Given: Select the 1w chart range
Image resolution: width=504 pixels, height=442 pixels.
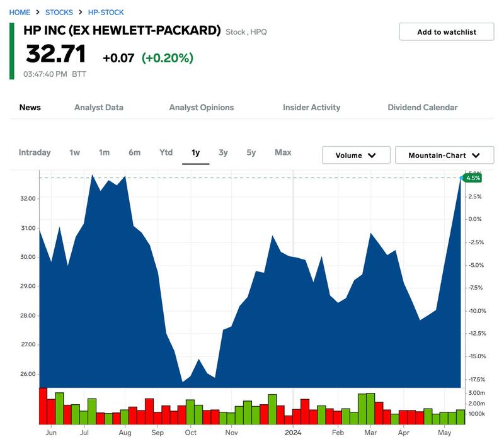Looking at the screenshot, I should [x=74, y=152].
